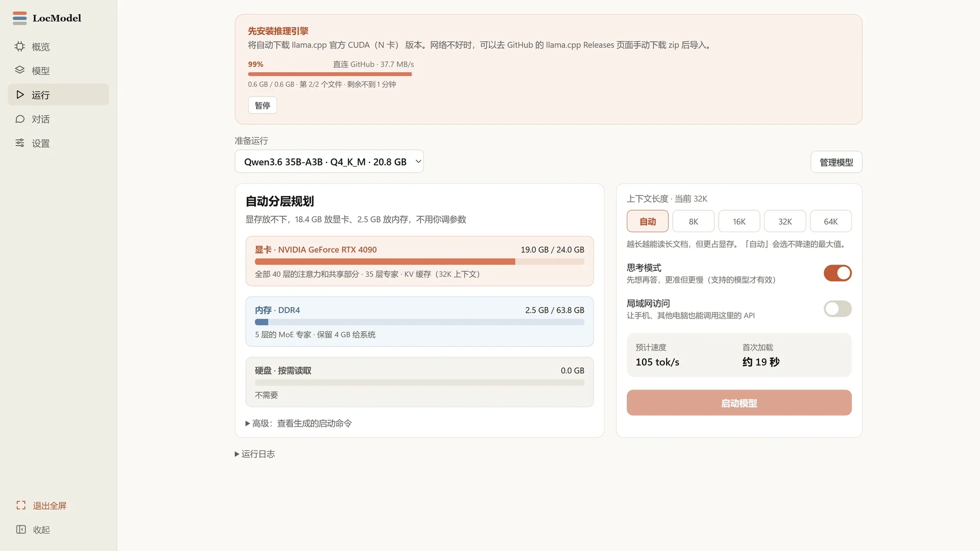The image size is (980, 551).
Task: Enable the 局域网访问 switch
Action: pos(837,309)
